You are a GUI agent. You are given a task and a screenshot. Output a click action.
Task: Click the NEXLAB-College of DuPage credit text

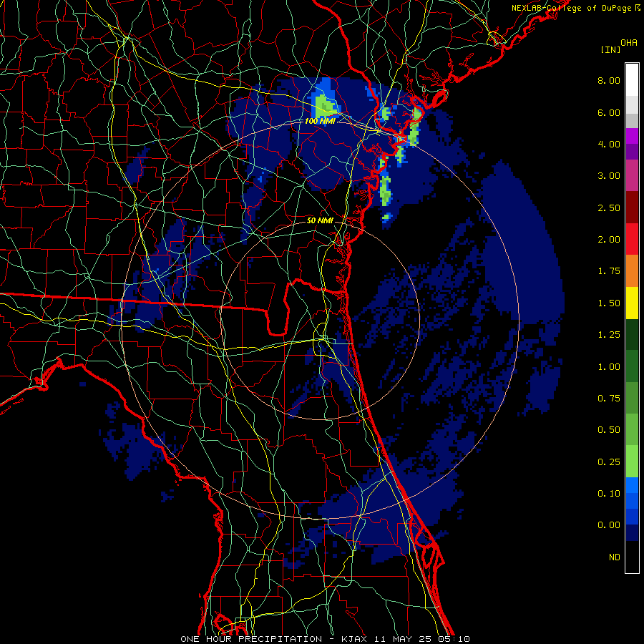pos(572,8)
